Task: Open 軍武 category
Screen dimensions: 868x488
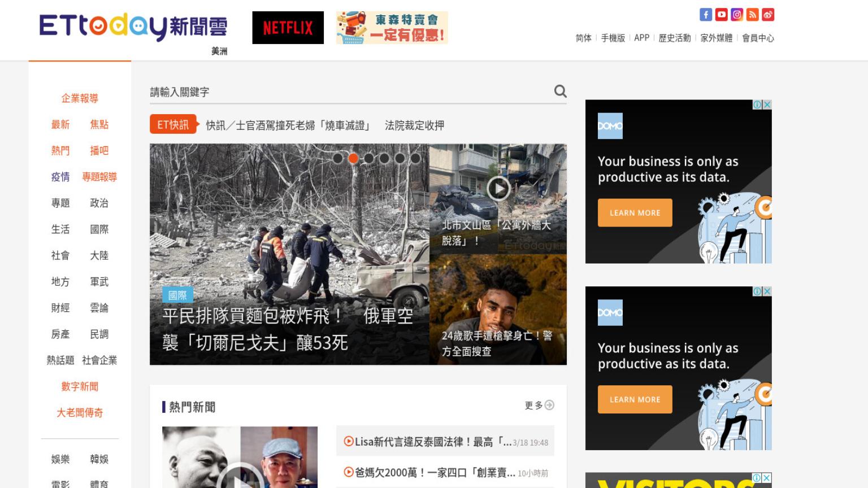Action: (99, 282)
